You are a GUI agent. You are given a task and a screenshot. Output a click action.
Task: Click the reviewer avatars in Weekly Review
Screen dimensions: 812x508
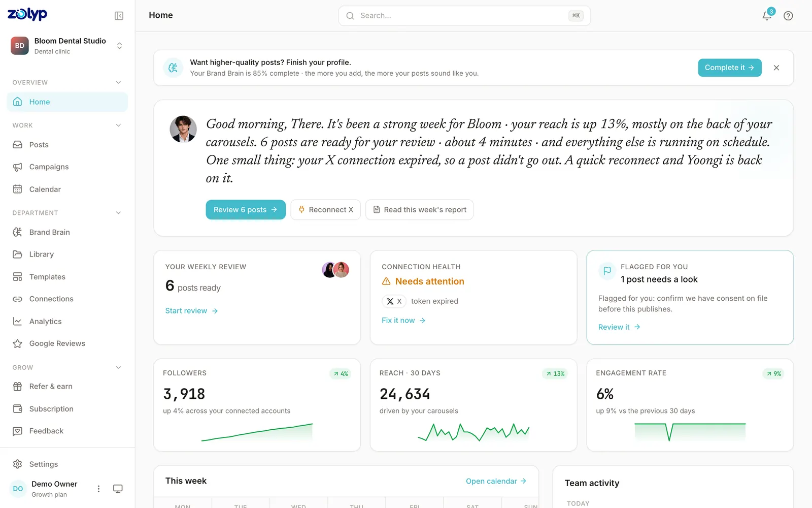[x=335, y=270]
